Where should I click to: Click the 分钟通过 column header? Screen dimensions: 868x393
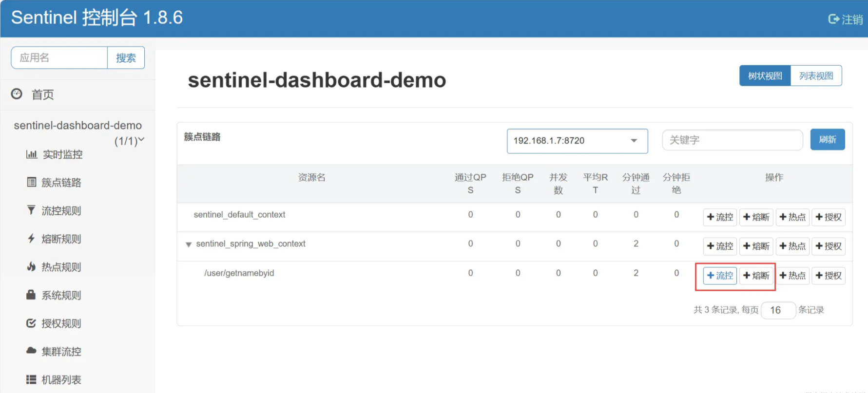636,184
